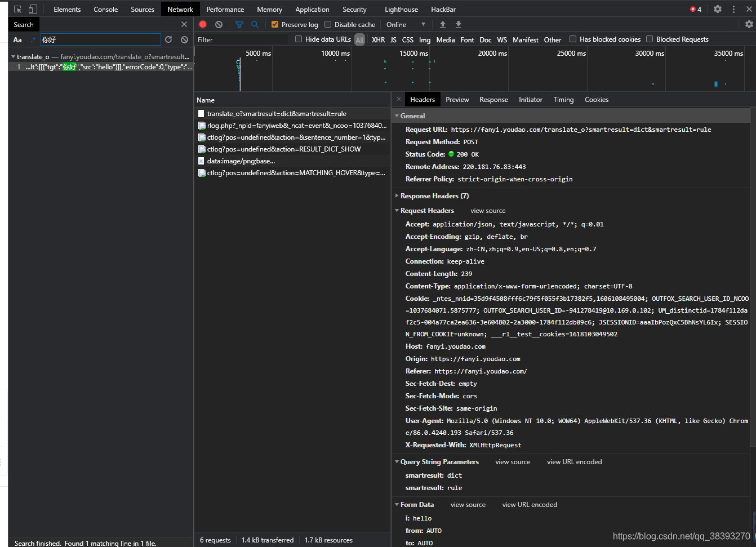Clear the network log
Viewport: 756px width, 547px height.
pos(219,24)
